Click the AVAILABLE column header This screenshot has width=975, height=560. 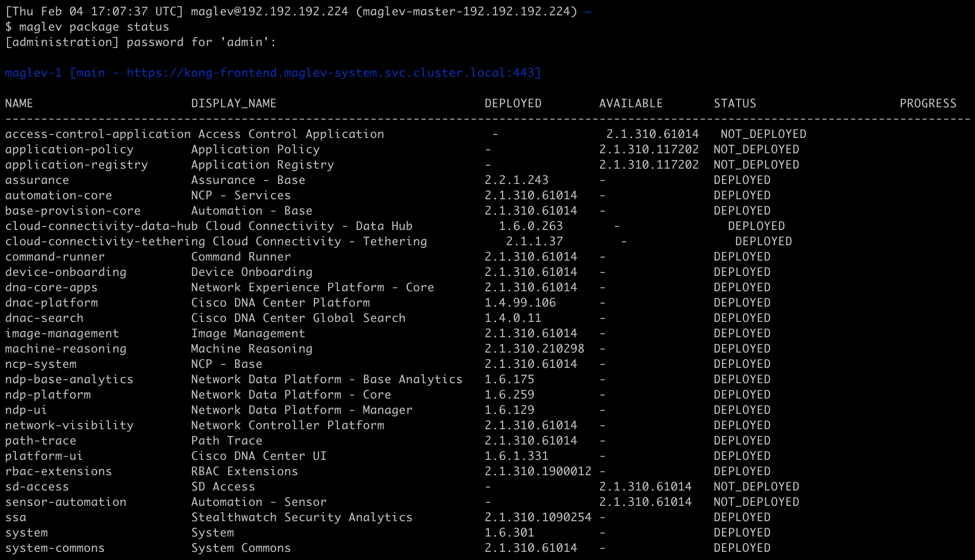(x=630, y=103)
